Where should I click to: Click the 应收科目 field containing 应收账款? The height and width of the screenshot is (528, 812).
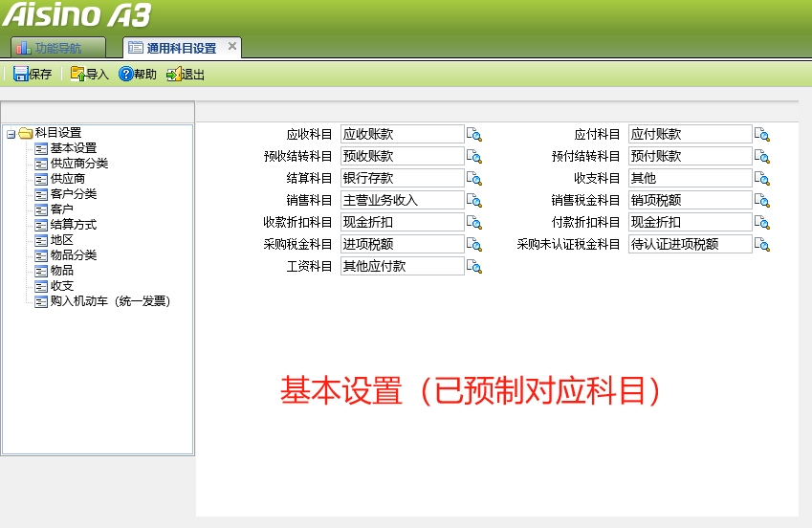pos(403,134)
